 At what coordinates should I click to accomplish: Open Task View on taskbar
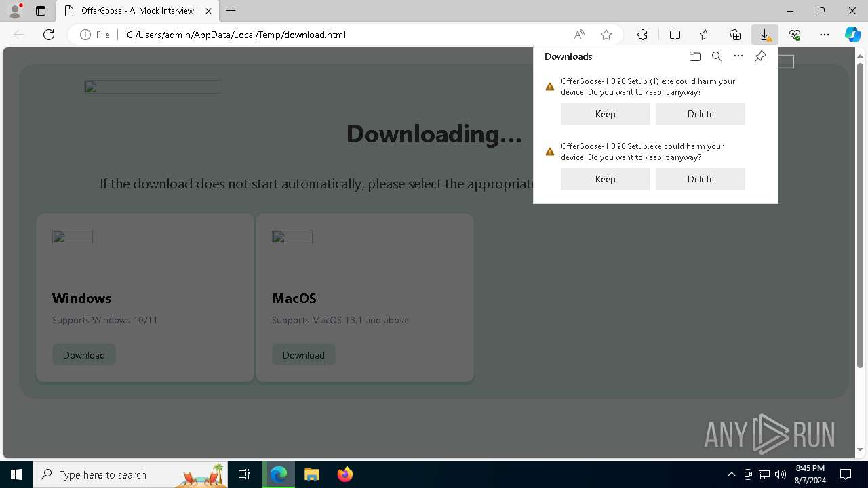pyautogui.click(x=244, y=474)
